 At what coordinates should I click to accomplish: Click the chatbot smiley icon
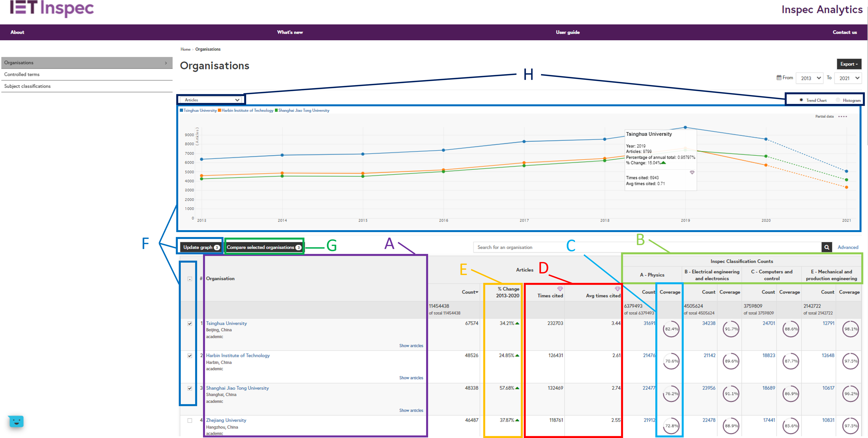(16, 421)
